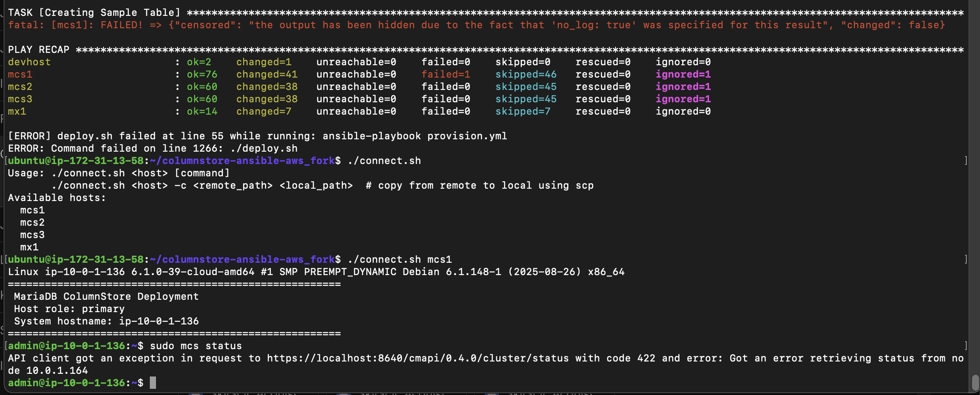Image resolution: width=980 pixels, height=395 pixels.
Task: Click the "TASK [Creating Sample Table]" heading
Action: 94,13
